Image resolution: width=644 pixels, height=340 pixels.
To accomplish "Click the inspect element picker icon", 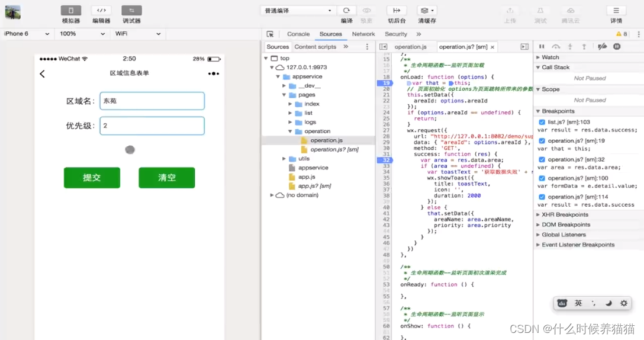I will [x=270, y=34].
